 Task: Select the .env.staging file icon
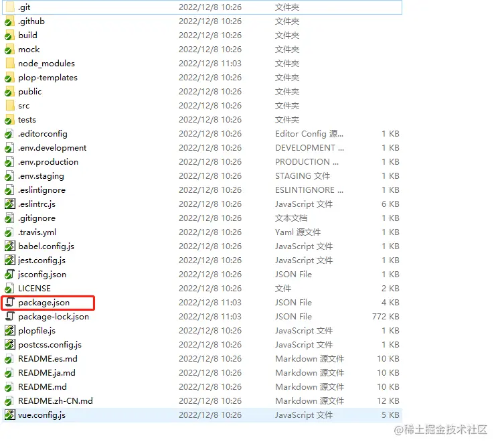pyautogui.click(x=9, y=176)
